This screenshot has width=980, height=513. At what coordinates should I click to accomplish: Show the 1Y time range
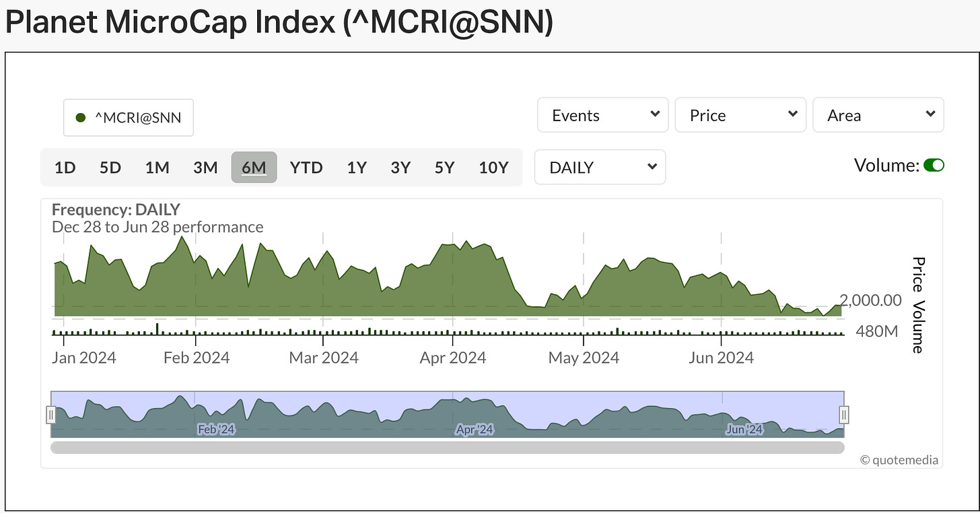pos(357,167)
